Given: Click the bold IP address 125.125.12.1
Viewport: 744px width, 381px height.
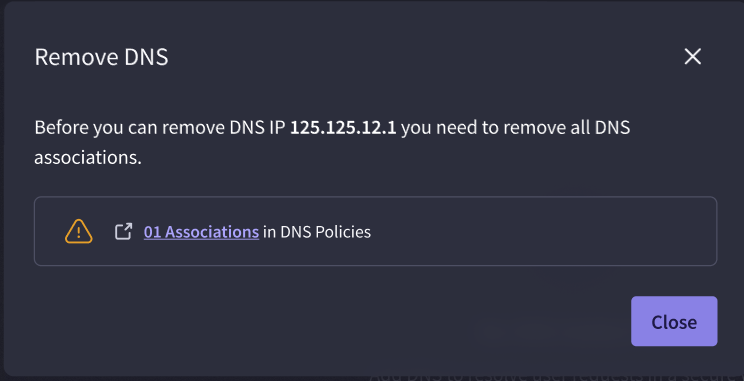Looking at the screenshot, I should tap(343, 128).
